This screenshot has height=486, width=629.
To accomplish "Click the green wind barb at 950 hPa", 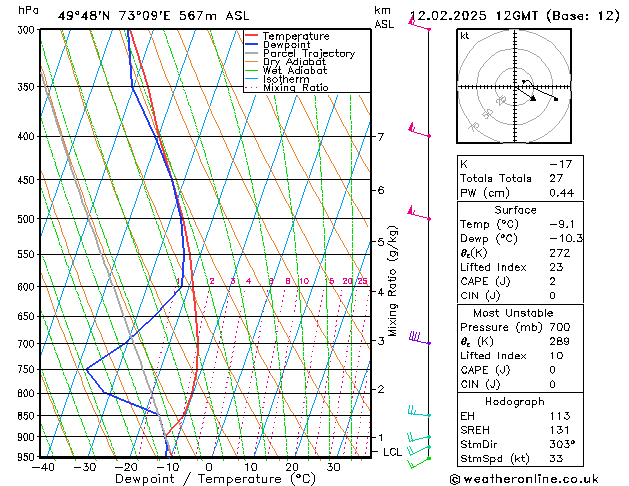I will coord(423,453).
